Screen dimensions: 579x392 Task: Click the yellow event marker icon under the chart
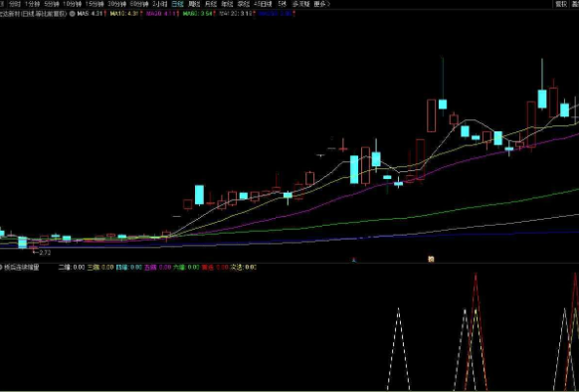(x=431, y=260)
